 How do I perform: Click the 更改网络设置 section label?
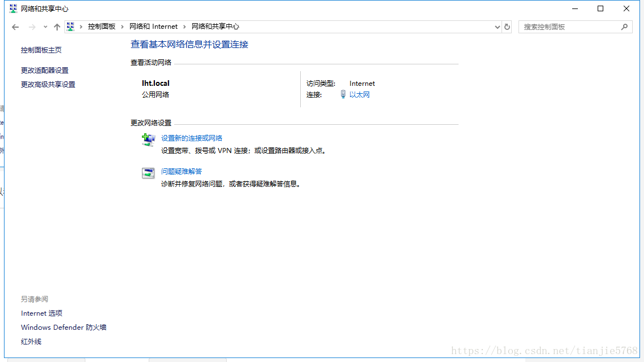(x=151, y=123)
